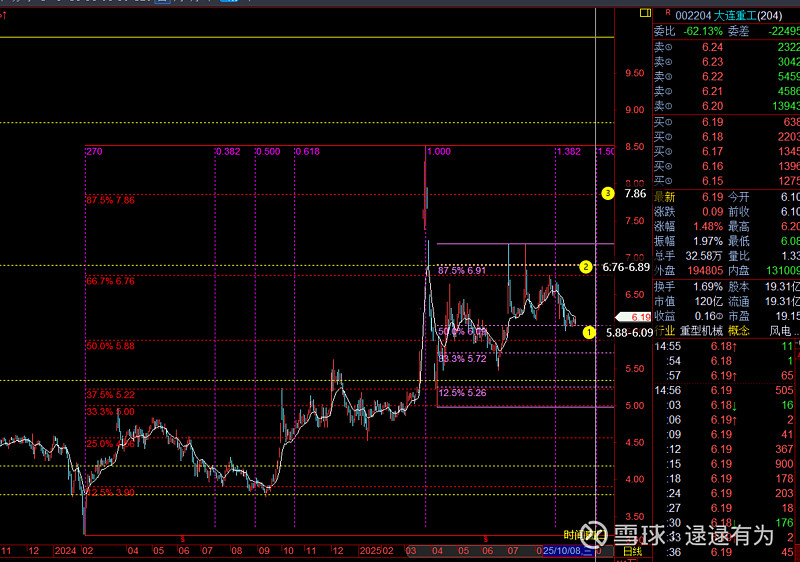Click the 14:55 tick row time
Viewport: 800px width, 562px height.
coord(667,346)
